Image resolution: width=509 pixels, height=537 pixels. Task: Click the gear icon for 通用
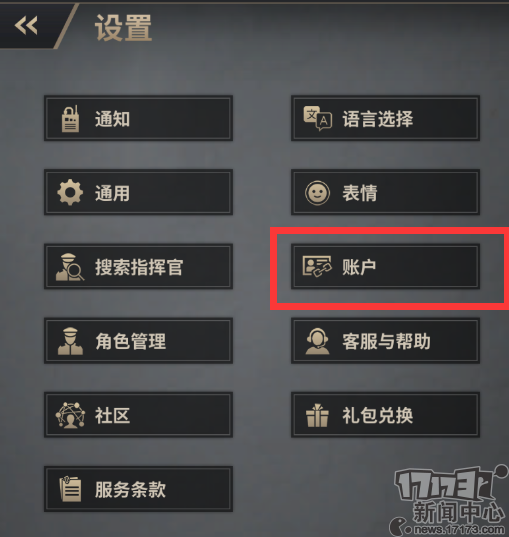[x=70, y=192]
